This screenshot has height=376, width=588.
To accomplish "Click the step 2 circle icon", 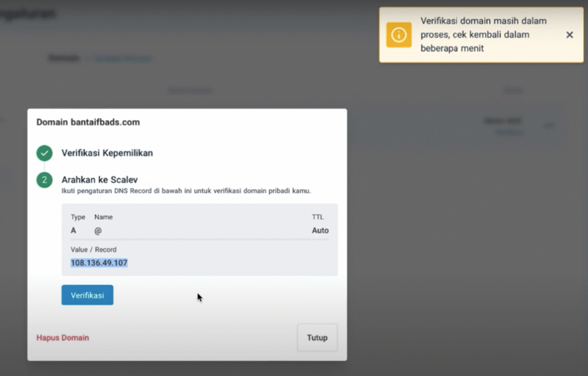I will tap(44, 180).
